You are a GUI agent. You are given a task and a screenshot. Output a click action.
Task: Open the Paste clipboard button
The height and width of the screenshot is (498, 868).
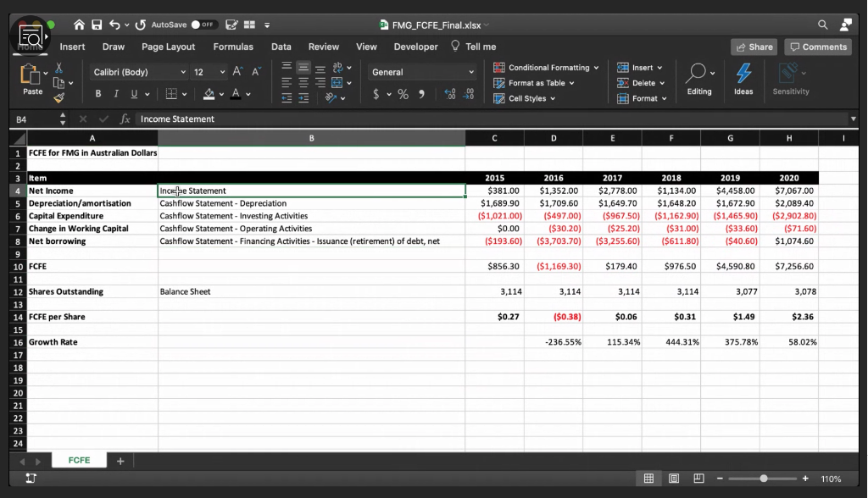32,80
